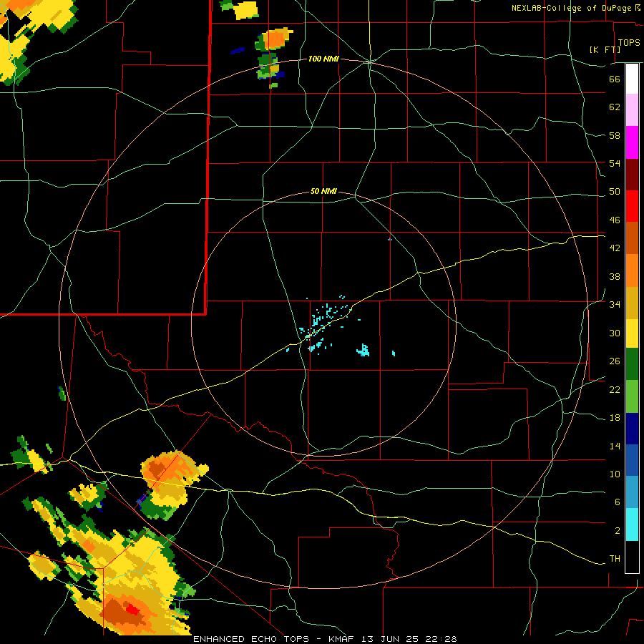Click the 'TH' threshold label
The image size is (644, 644).
615,559
